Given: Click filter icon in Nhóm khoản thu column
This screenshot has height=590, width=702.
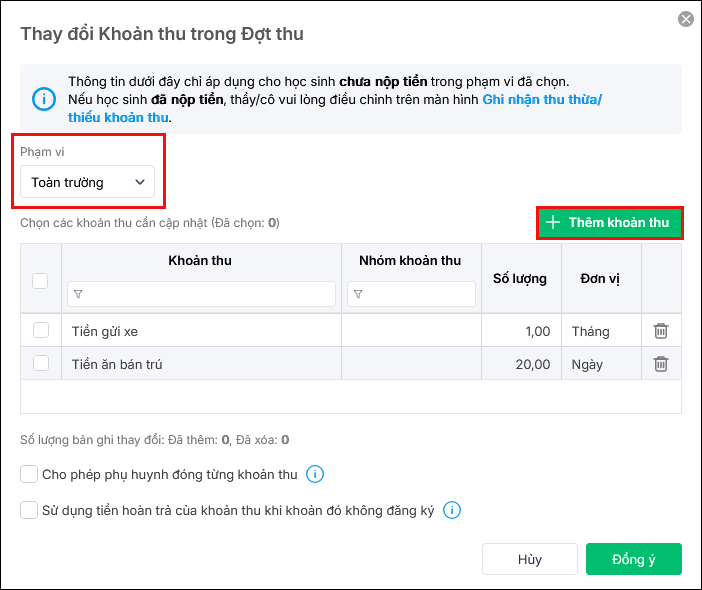Looking at the screenshot, I should click(358, 294).
